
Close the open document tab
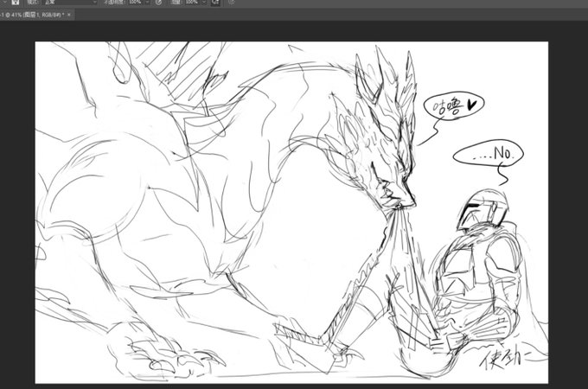click(69, 15)
